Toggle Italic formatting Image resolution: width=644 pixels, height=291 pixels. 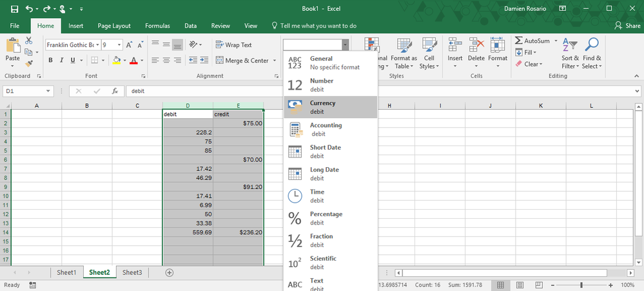point(62,61)
